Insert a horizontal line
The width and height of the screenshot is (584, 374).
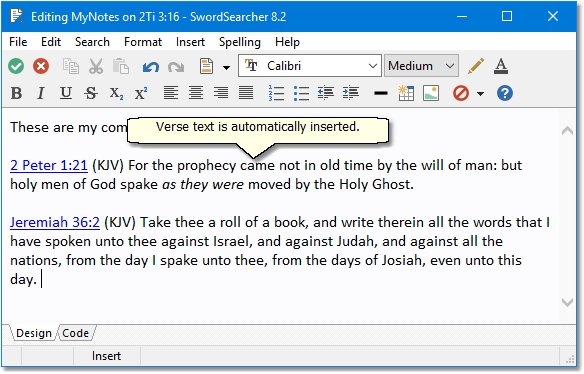[x=381, y=93]
